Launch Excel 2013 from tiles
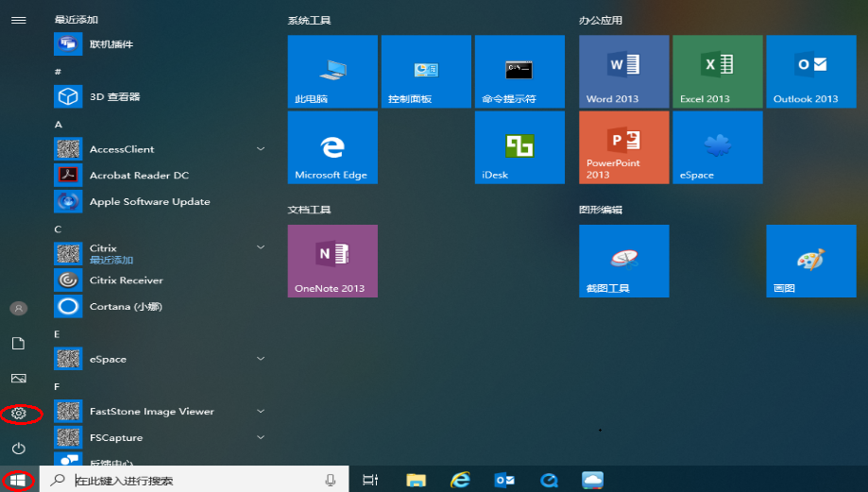868x492 pixels. pyautogui.click(x=717, y=72)
